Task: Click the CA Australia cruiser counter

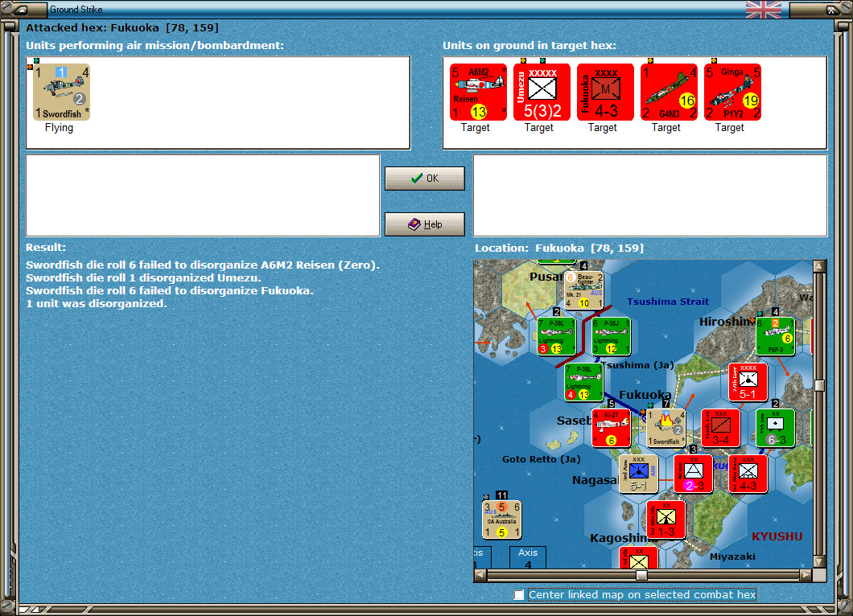Action: click(x=501, y=520)
